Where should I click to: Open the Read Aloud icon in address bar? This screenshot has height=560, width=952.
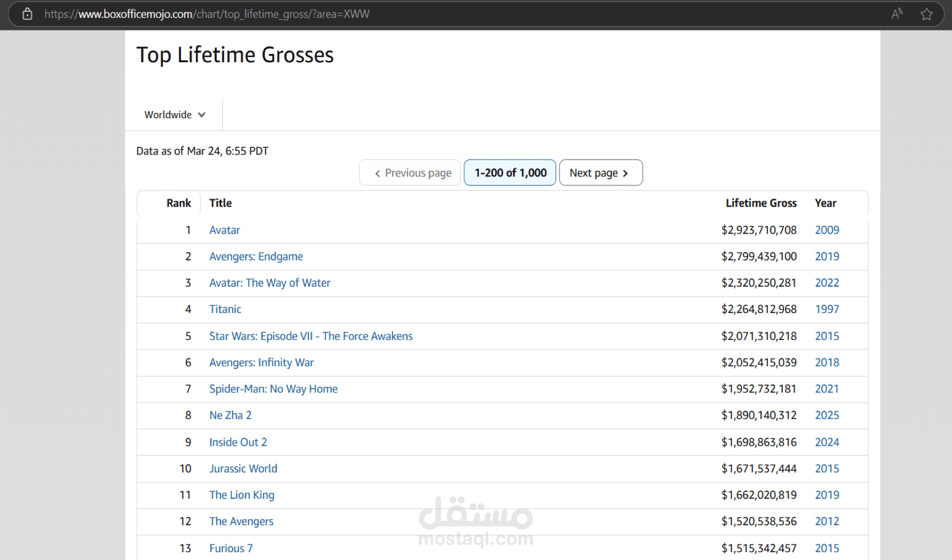(x=897, y=14)
